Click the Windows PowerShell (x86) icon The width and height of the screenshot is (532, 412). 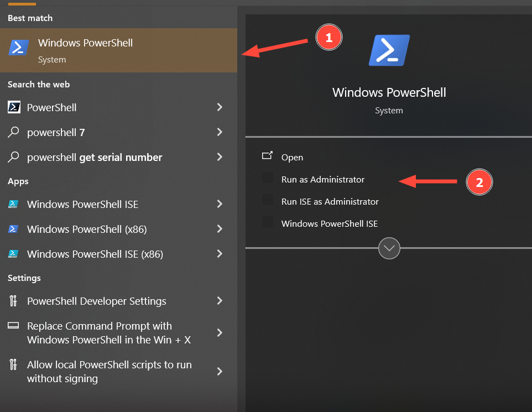(x=13, y=229)
